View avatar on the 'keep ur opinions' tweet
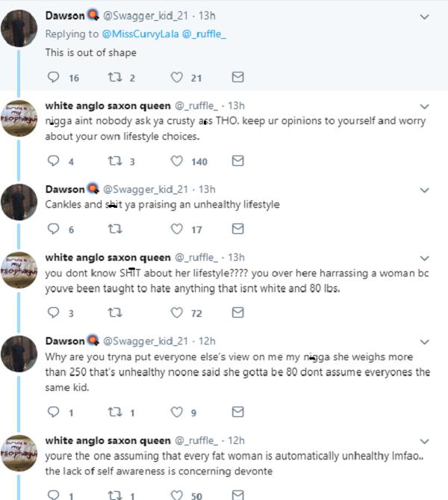 pyautogui.click(x=19, y=120)
